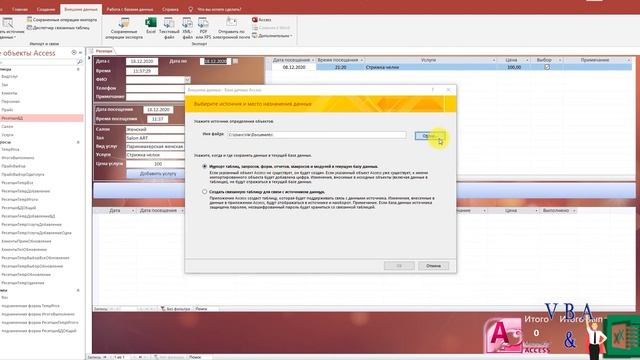Open Дата посещения column filter in top grid
Viewport: 640px width, 360px height.
(x=313, y=60)
